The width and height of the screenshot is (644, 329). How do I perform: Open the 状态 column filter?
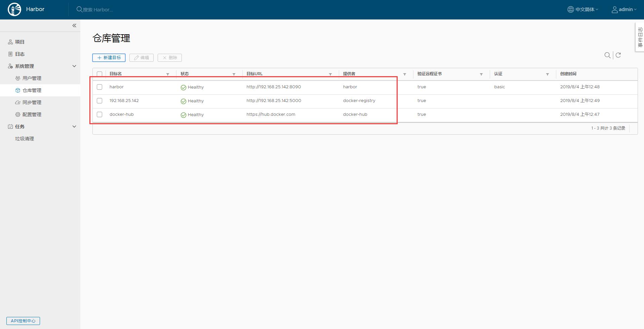tap(234, 74)
